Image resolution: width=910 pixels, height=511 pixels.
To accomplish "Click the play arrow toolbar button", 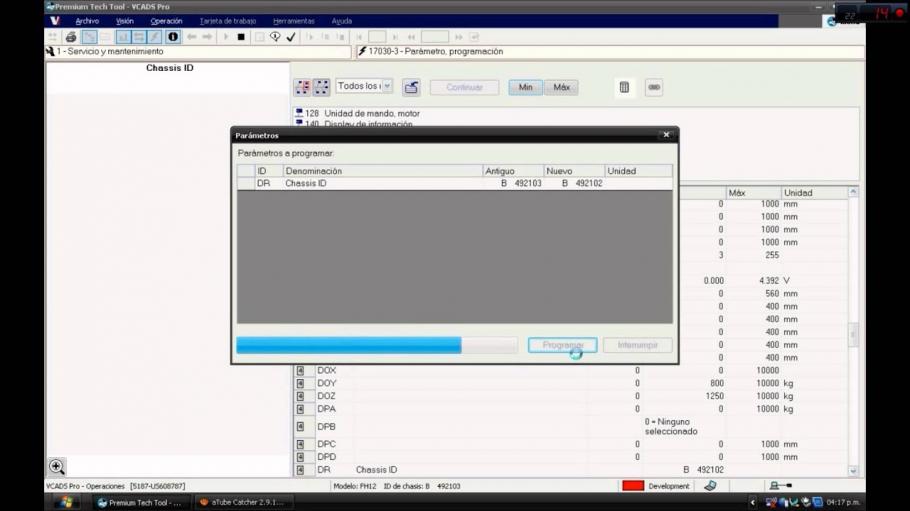I will 226,37.
